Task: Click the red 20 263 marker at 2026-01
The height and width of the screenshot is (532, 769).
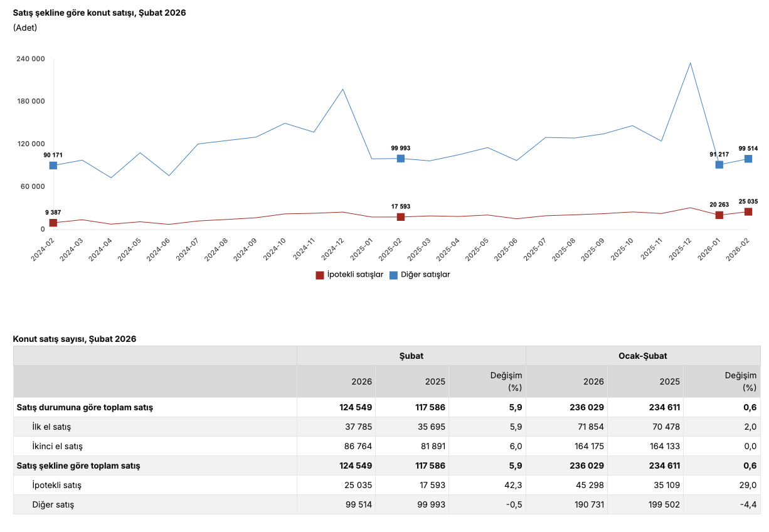Action: coord(719,215)
